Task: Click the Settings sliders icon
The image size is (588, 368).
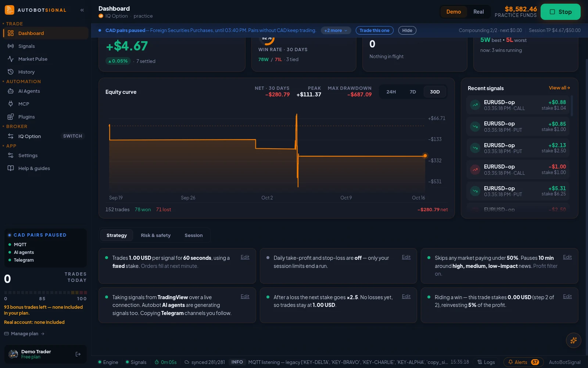Action: pyautogui.click(x=11, y=155)
